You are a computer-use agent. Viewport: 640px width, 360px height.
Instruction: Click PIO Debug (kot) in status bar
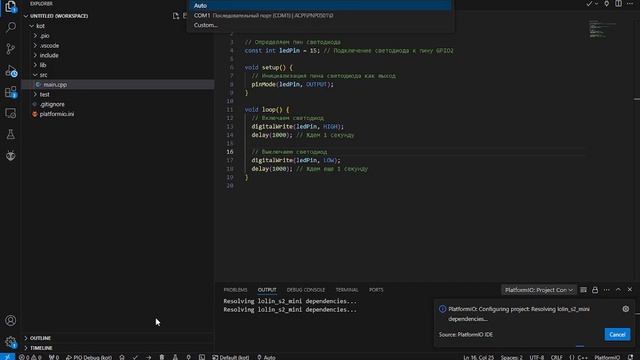coord(89,357)
